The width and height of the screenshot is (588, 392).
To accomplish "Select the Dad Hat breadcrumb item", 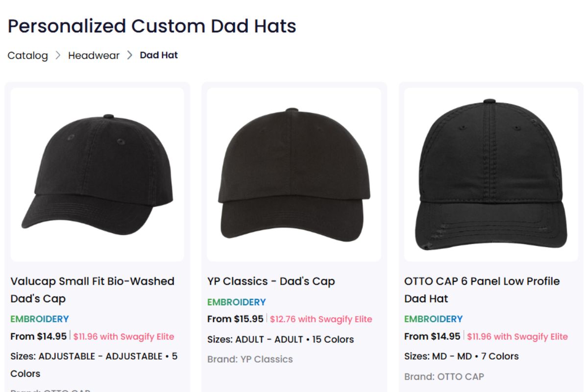I will click(159, 55).
